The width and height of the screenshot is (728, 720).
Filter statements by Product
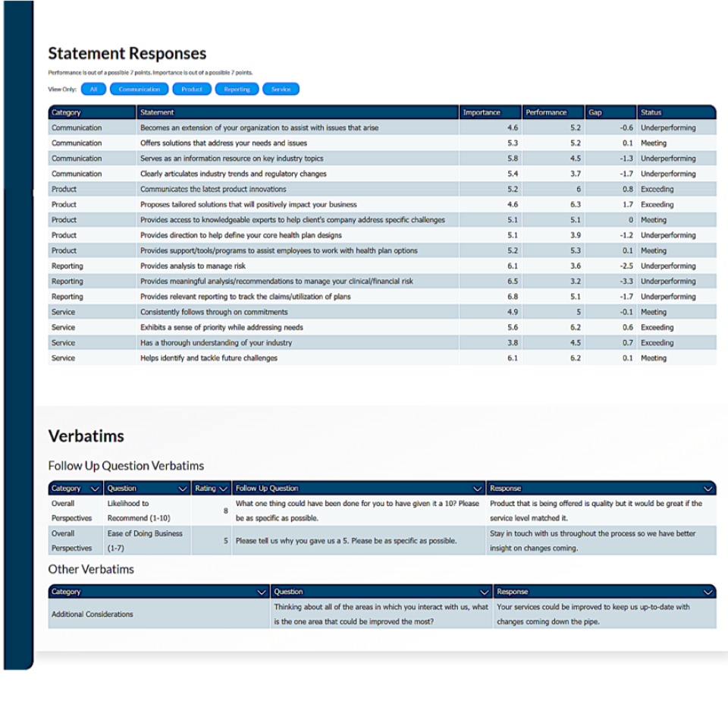coord(191,90)
